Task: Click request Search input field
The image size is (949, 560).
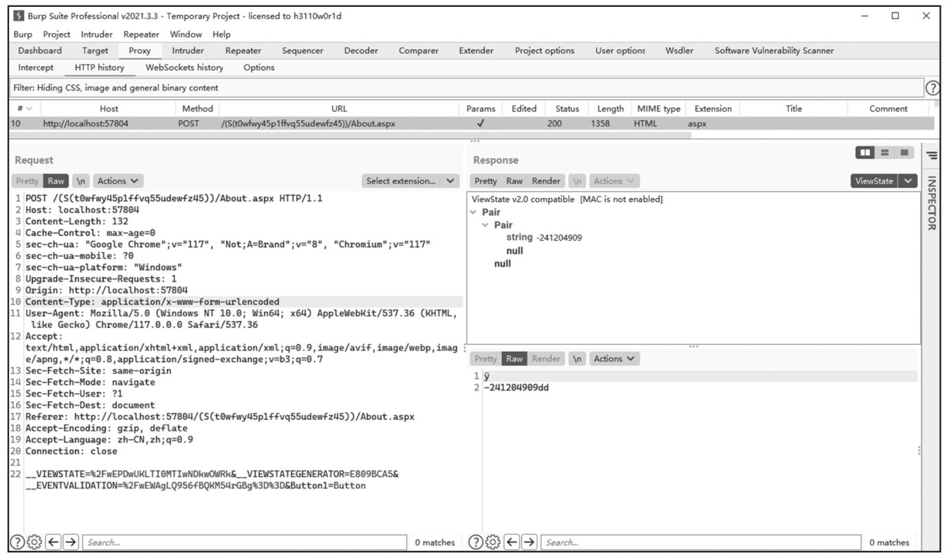Action: point(245,542)
